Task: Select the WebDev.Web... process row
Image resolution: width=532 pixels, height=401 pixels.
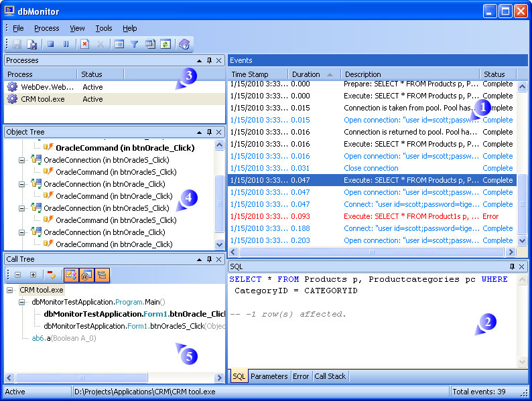Action: [x=115, y=87]
